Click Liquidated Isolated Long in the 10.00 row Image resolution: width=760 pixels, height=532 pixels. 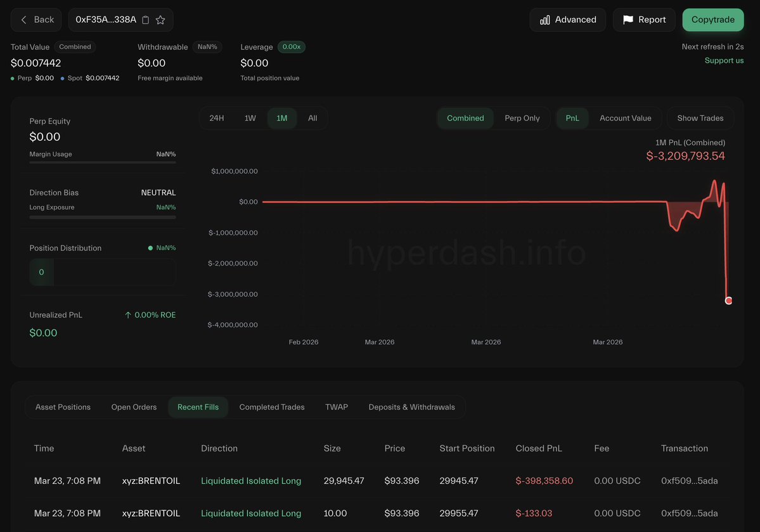tap(251, 514)
